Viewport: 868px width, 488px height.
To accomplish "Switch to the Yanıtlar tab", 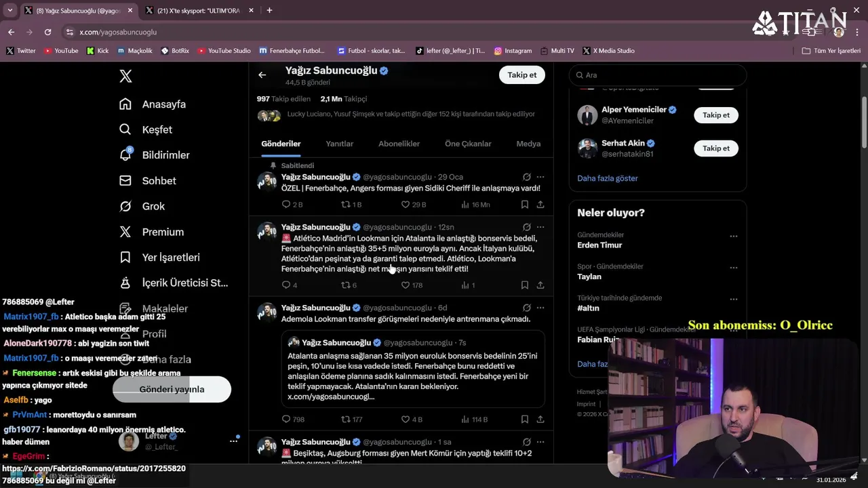I will tap(340, 144).
